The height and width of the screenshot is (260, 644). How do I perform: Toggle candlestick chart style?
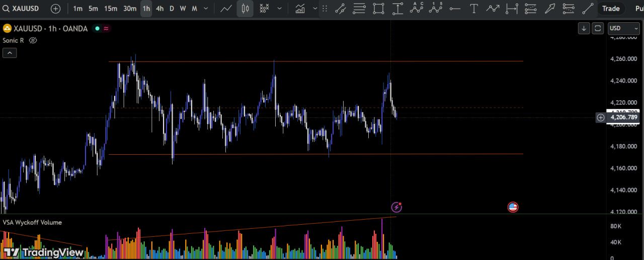point(245,9)
